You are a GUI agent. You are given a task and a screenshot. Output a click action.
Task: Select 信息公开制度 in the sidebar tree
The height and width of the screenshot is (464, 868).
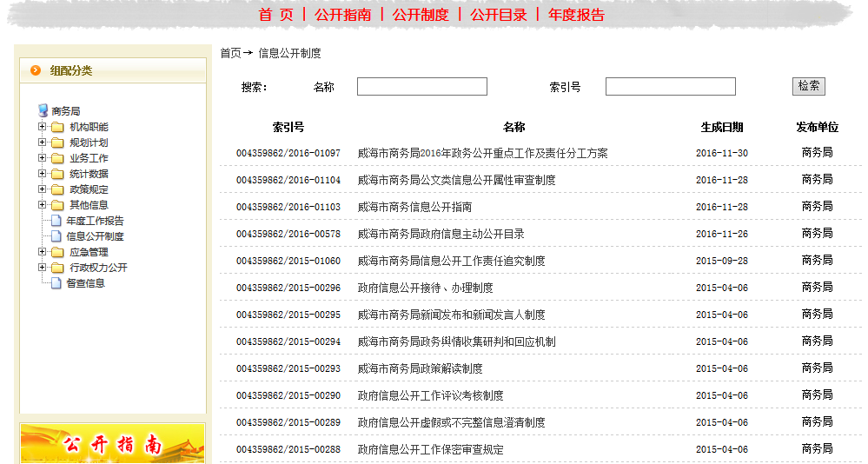pos(95,236)
